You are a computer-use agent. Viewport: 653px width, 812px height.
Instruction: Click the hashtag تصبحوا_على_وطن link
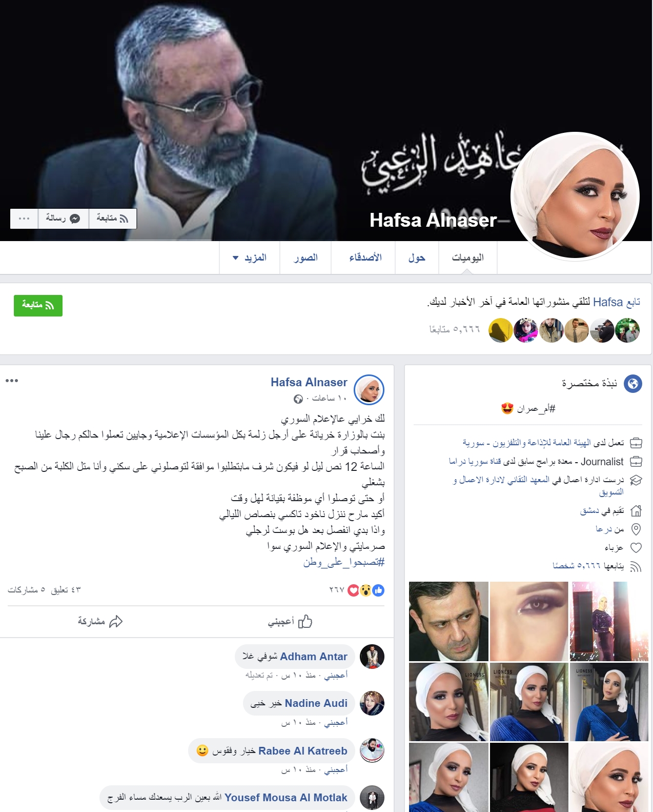pos(343,562)
